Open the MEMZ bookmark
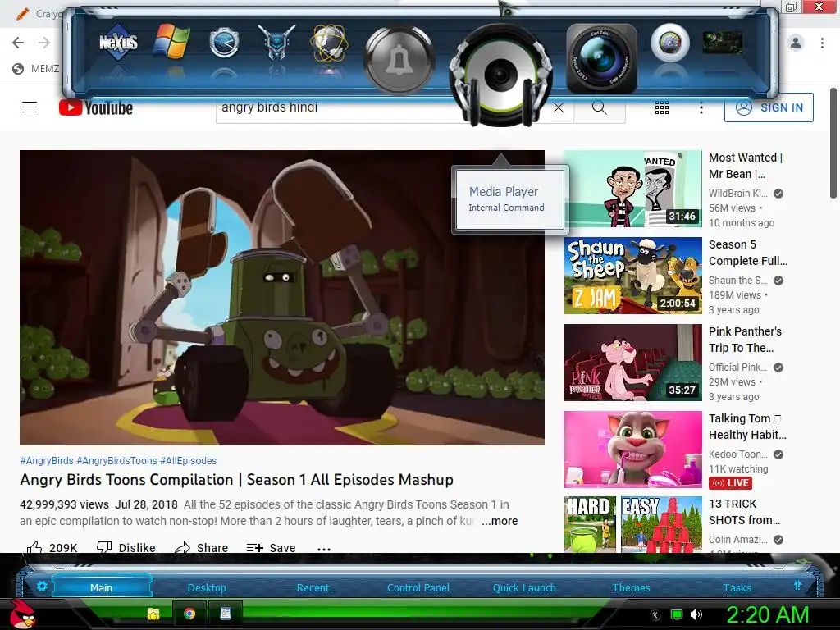Image resolution: width=840 pixels, height=630 pixels. [x=35, y=69]
